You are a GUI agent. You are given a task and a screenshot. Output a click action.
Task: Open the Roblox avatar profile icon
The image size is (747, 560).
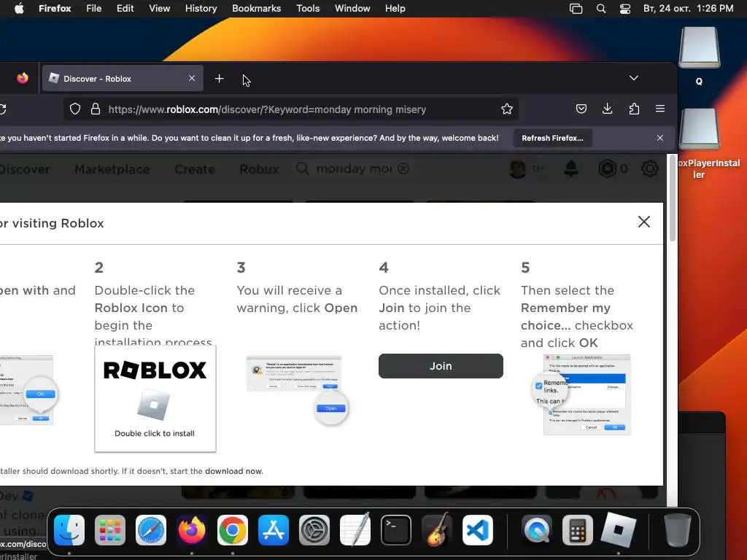518,168
